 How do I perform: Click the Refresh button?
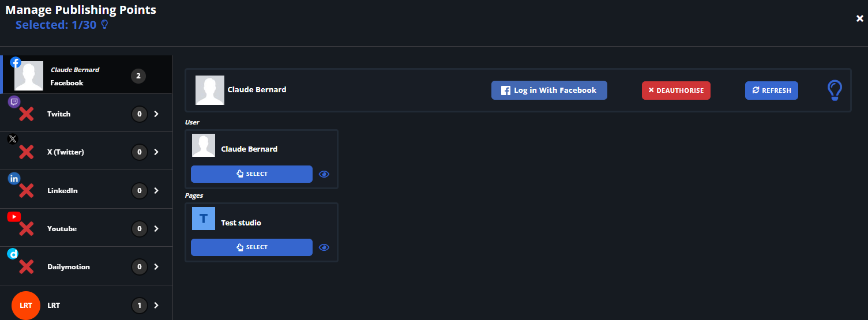coord(772,91)
